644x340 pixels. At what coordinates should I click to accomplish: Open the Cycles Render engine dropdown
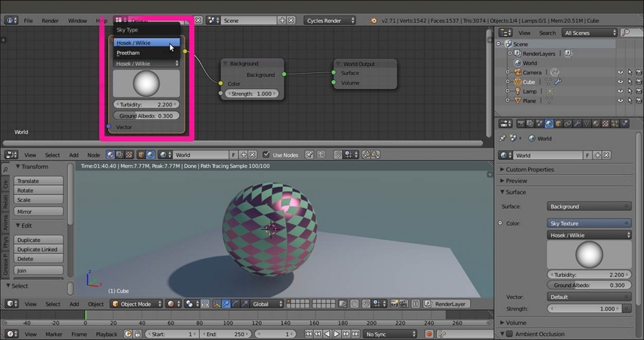(x=330, y=21)
